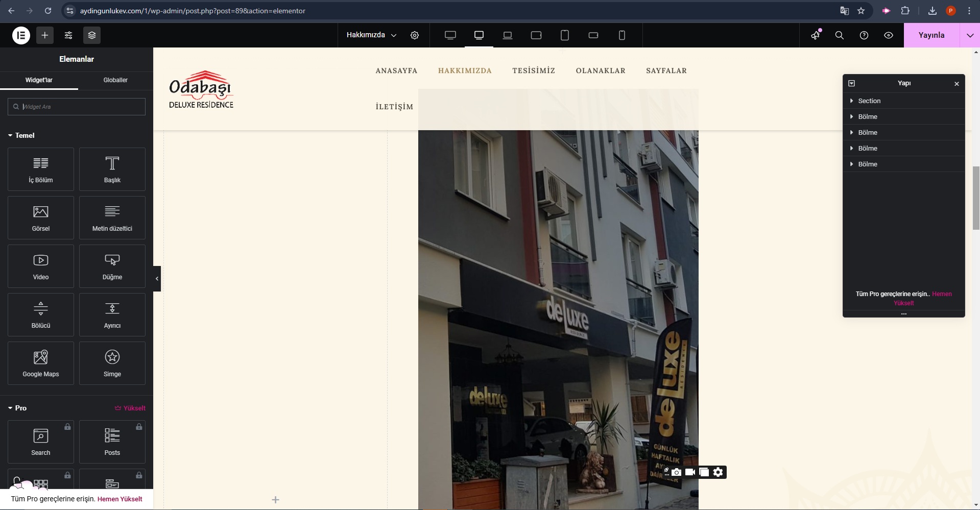
Task: Open TESİSİMİZ menu item
Action: click(x=534, y=70)
